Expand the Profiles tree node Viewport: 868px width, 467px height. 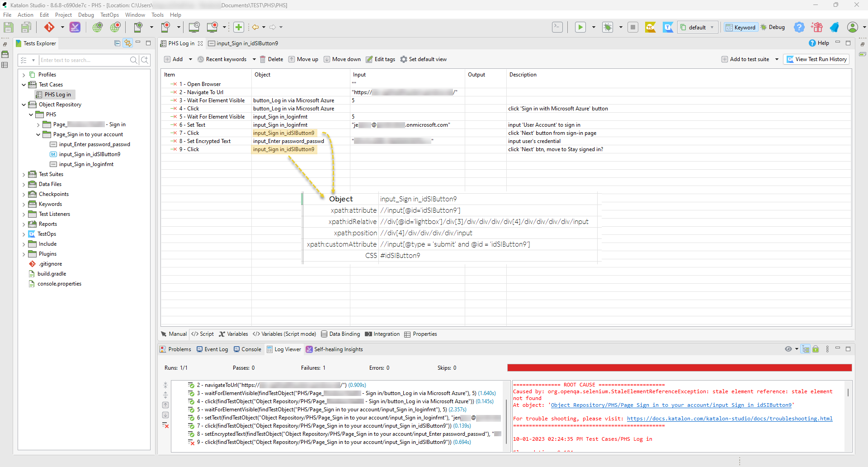click(x=24, y=75)
